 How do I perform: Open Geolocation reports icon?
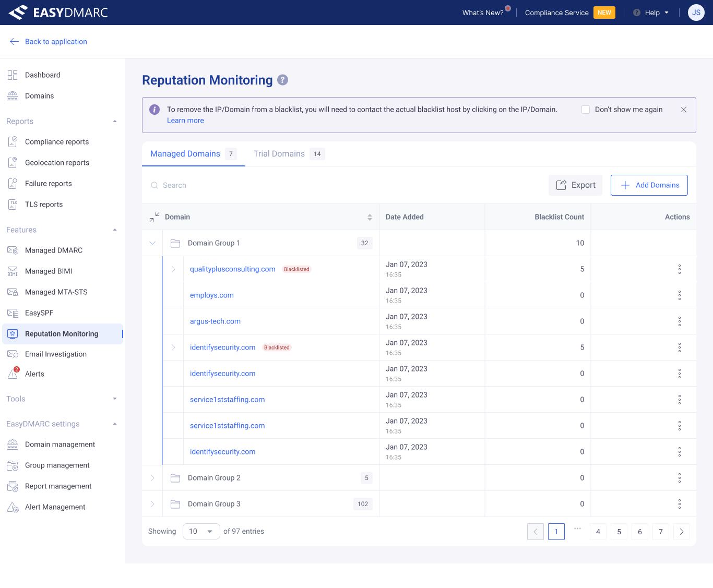point(13,163)
